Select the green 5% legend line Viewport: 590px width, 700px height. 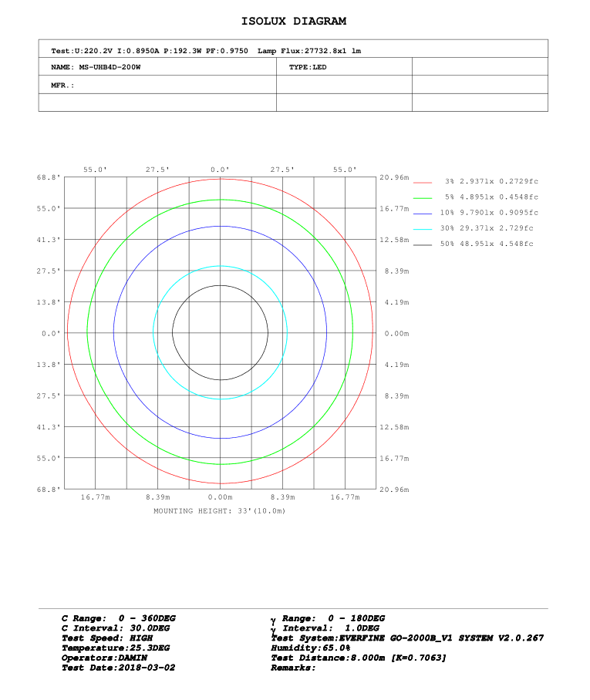pyautogui.click(x=423, y=197)
